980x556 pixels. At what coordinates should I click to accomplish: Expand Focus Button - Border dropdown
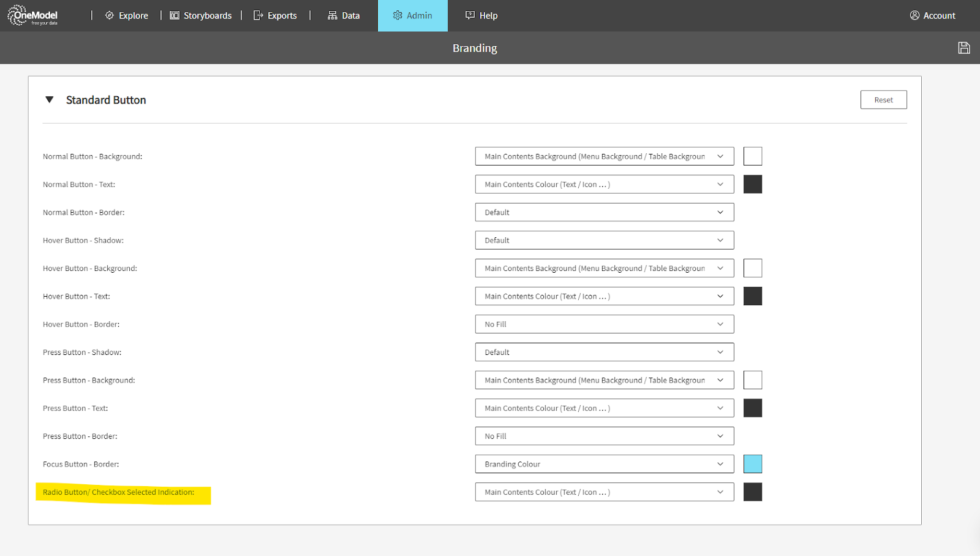pyautogui.click(x=604, y=464)
